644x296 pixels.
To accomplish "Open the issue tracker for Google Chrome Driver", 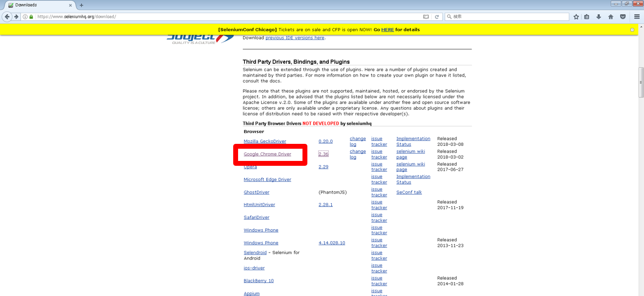I will [379, 154].
